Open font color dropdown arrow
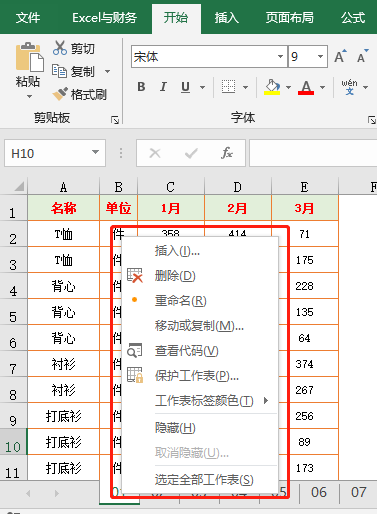377x514 pixels. tap(322, 87)
